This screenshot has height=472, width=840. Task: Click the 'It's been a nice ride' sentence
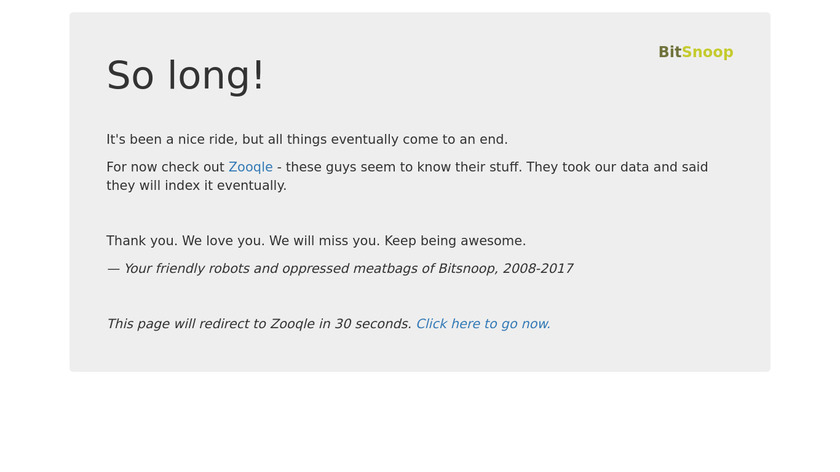tap(307, 139)
